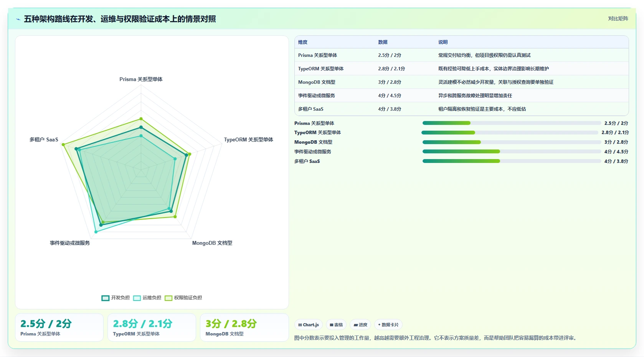This screenshot has width=644, height=357.
Task: Select the TypeORM 关系型单体 table row name
Action: [321, 69]
